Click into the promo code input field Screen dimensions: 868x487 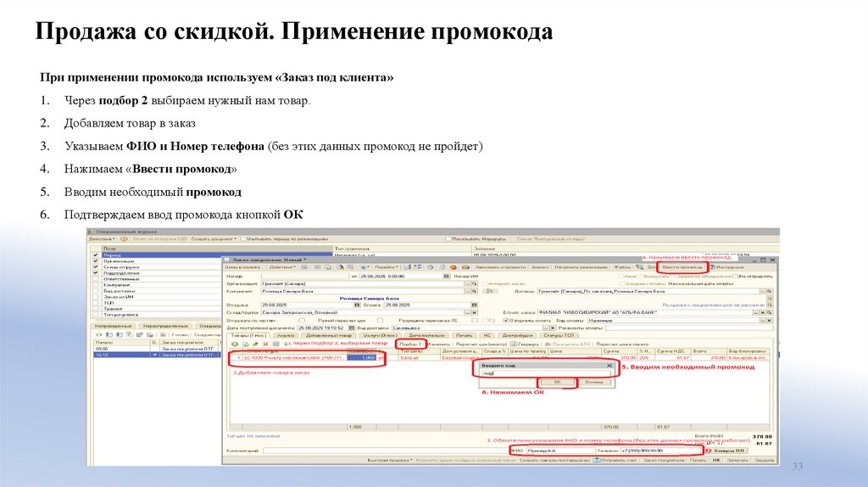pyautogui.click(x=545, y=373)
